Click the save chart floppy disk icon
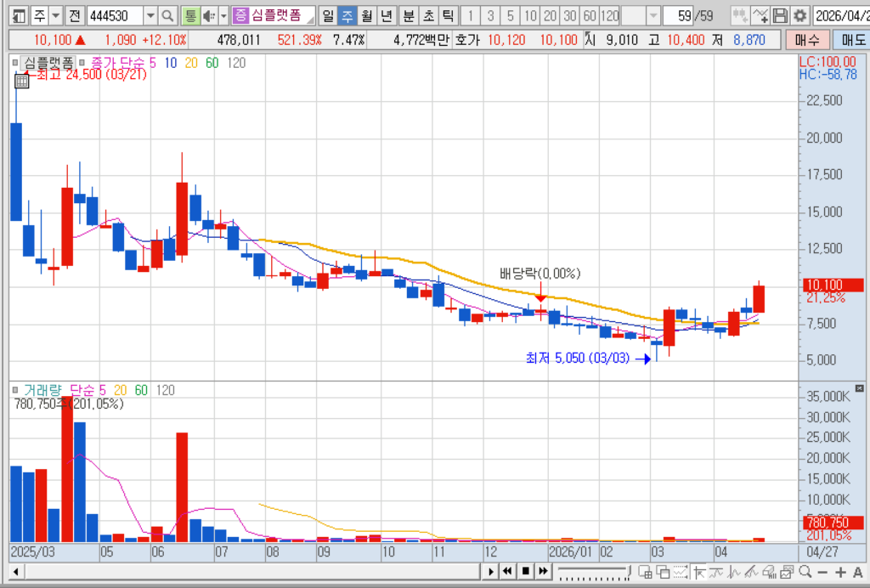The height and width of the screenshot is (588, 870). coord(780,15)
